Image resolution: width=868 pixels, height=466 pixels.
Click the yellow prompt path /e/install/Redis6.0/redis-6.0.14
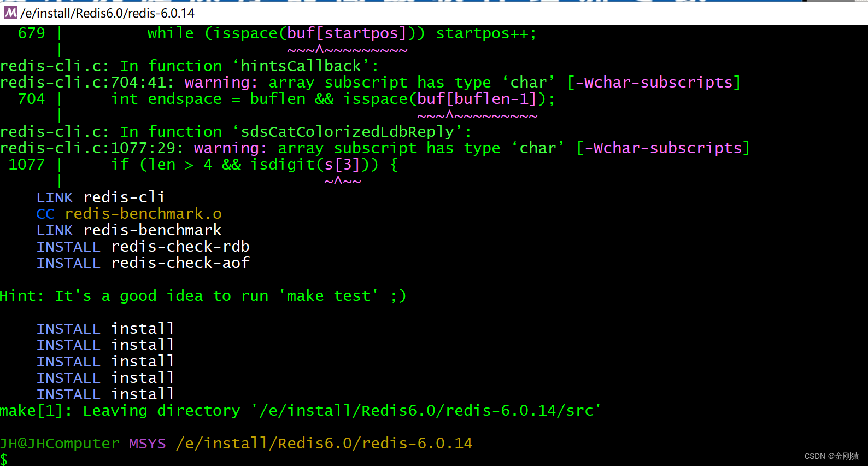click(x=324, y=444)
